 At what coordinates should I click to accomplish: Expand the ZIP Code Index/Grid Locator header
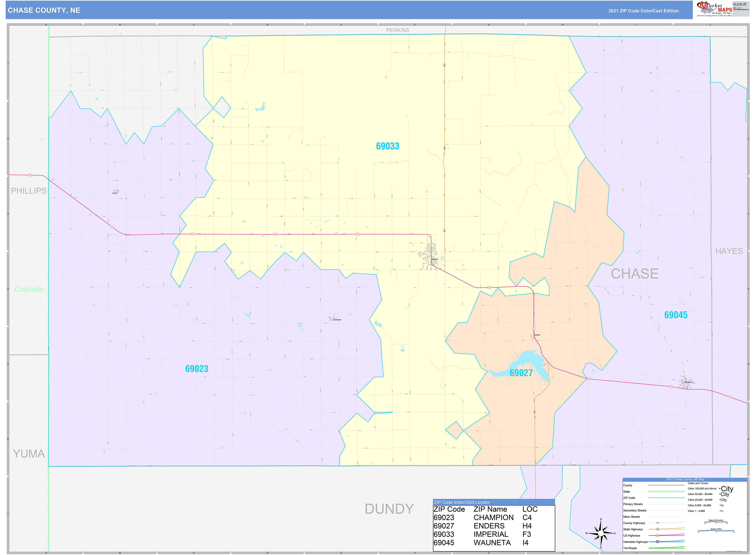point(462,502)
